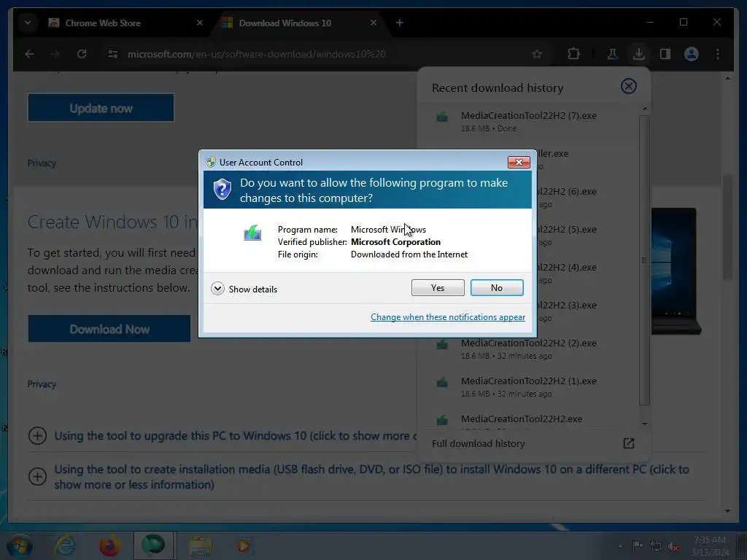Open MediaCreationTool22H2 (7).exe download entry
The image size is (747, 560).
click(529, 122)
